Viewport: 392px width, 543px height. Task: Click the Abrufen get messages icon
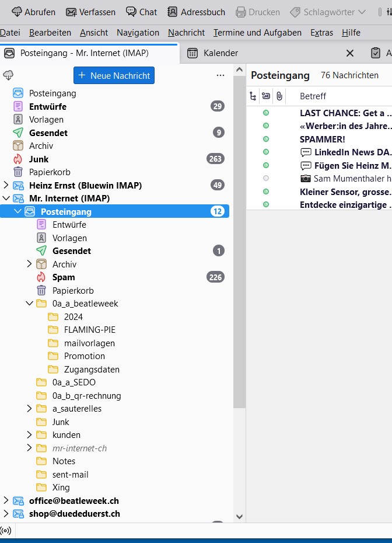click(17, 12)
